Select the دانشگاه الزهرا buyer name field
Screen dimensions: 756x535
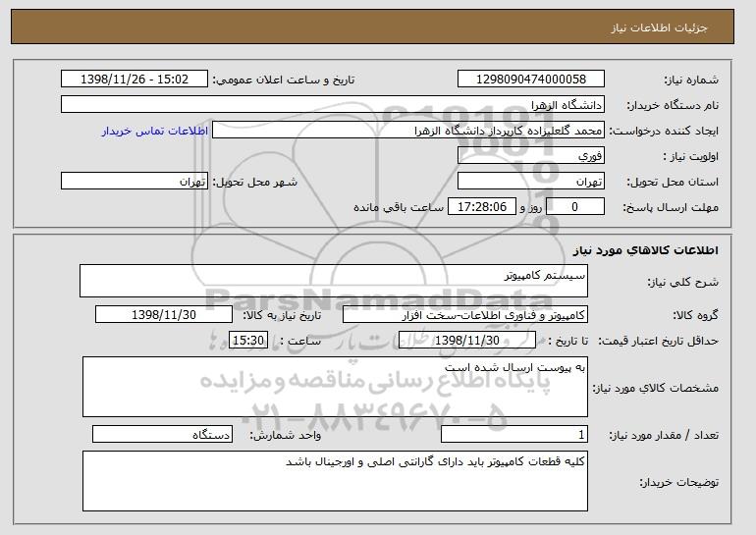coord(333,105)
